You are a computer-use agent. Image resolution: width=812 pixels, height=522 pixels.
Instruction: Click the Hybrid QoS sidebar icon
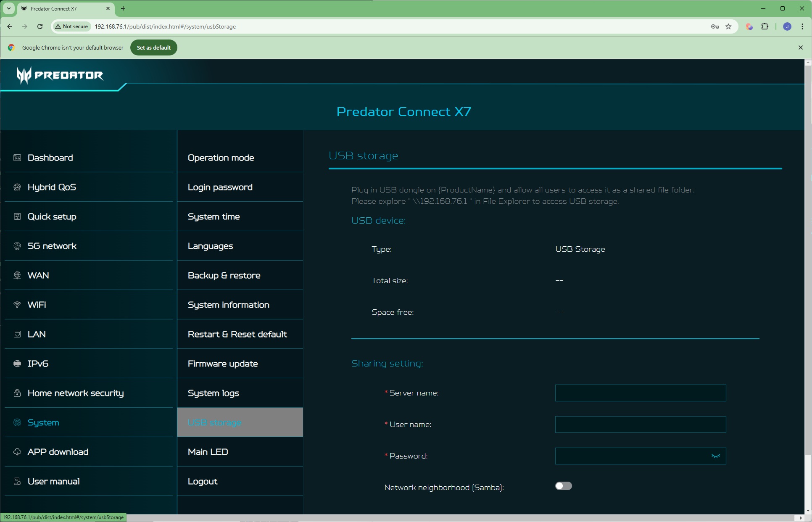click(x=17, y=187)
